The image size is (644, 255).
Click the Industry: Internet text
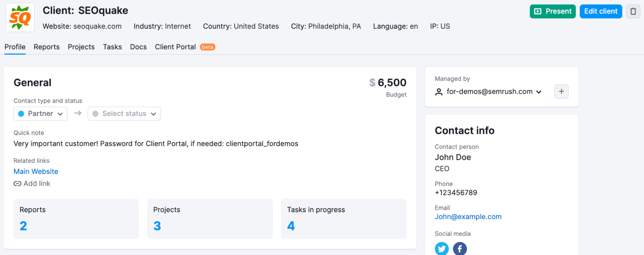[162, 26]
